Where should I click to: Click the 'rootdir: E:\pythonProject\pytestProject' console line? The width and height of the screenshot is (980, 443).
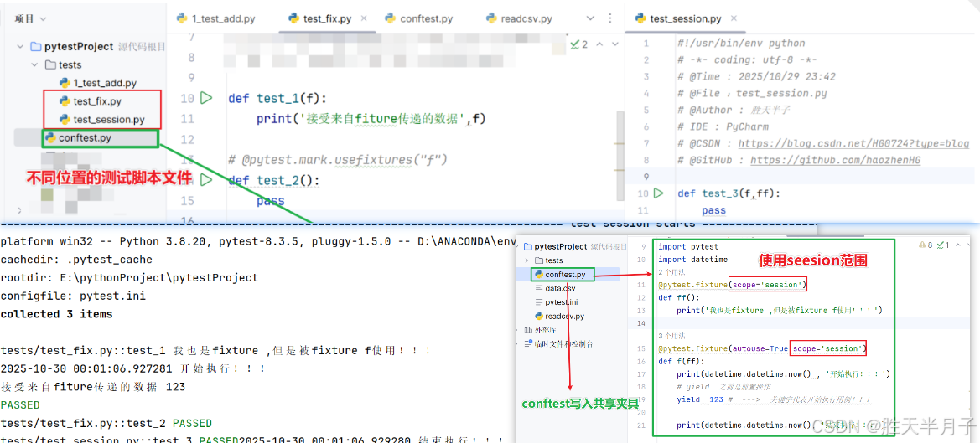(x=129, y=278)
